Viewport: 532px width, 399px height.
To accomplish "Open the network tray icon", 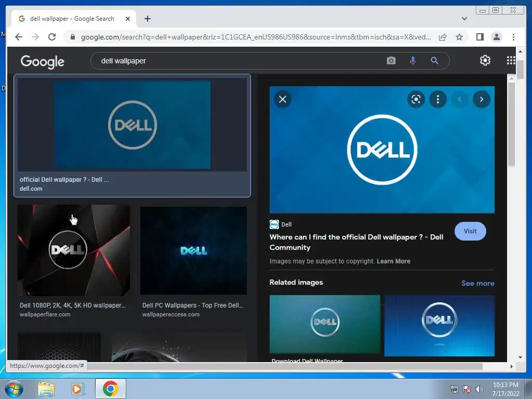I will (454, 389).
